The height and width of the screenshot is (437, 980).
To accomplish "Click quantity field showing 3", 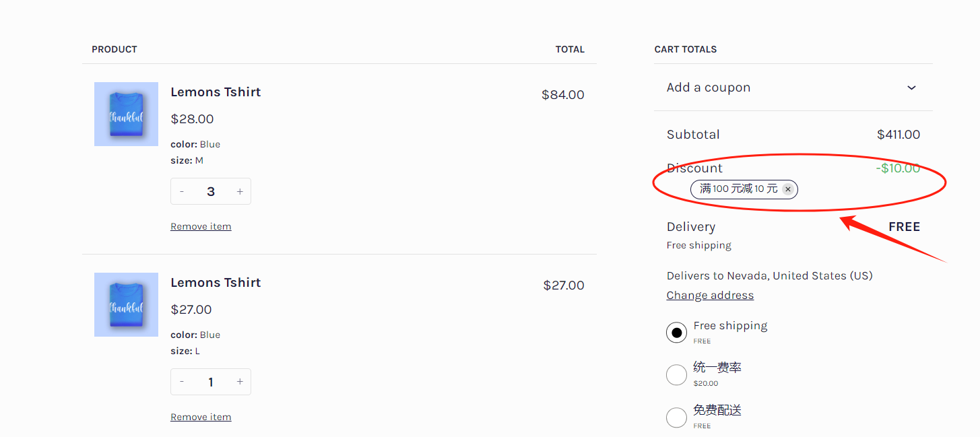I will click(211, 192).
